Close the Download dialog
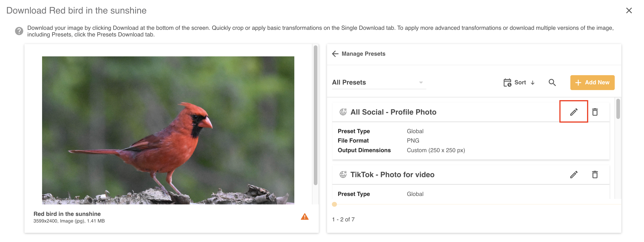Viewport: 644px width, 242px height. tap(629, 11)
